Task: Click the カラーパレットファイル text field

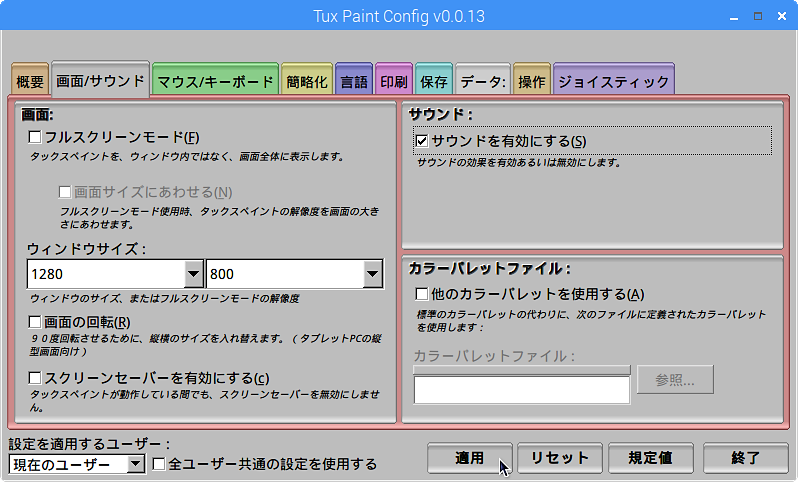Action: pyautogui.click(x=522, y=390)
